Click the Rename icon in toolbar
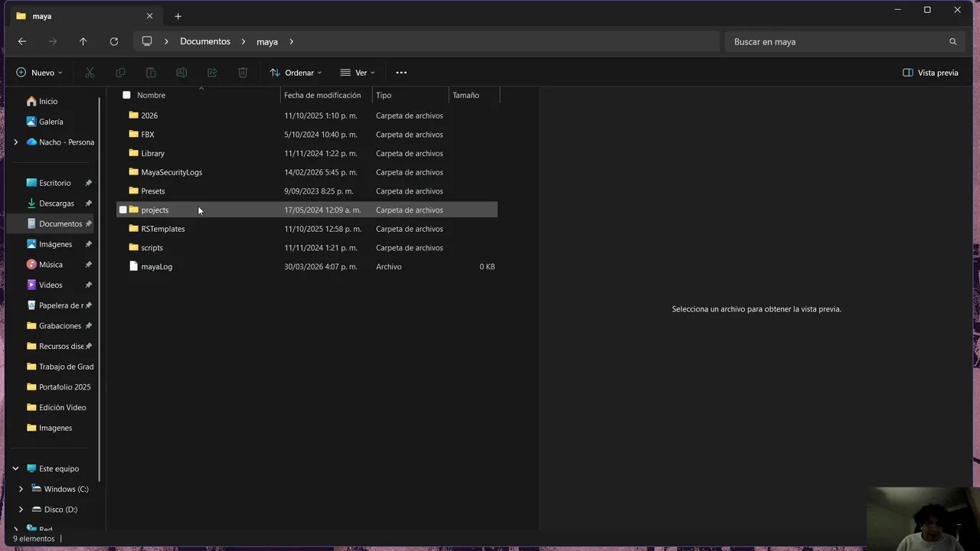The image size is (980, 551). pos(181,73)
